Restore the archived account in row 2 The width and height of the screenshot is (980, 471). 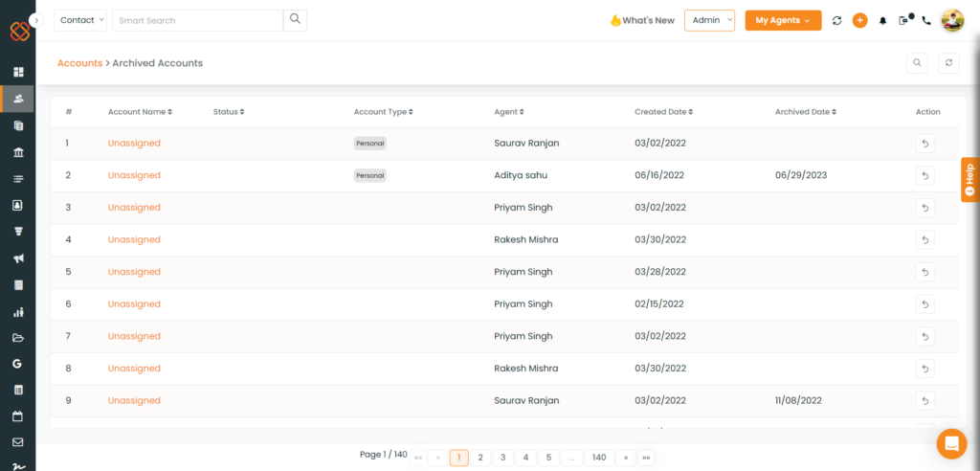(924, 175)
